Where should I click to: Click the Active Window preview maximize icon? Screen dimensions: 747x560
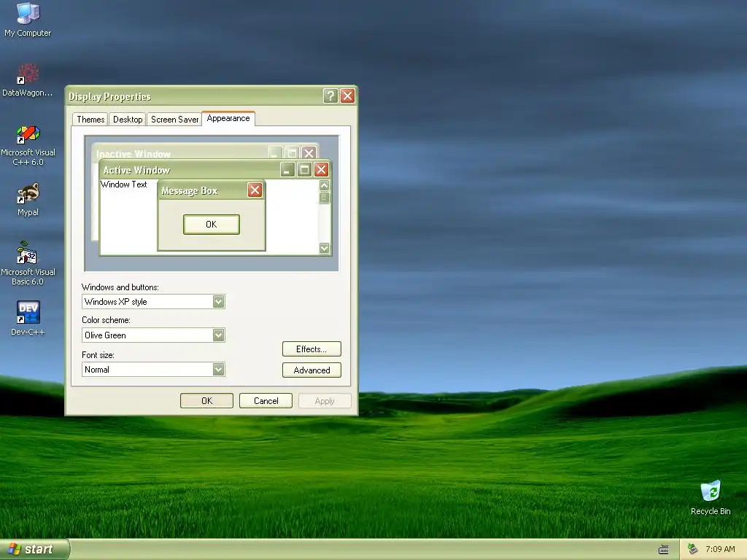point(304,170)
